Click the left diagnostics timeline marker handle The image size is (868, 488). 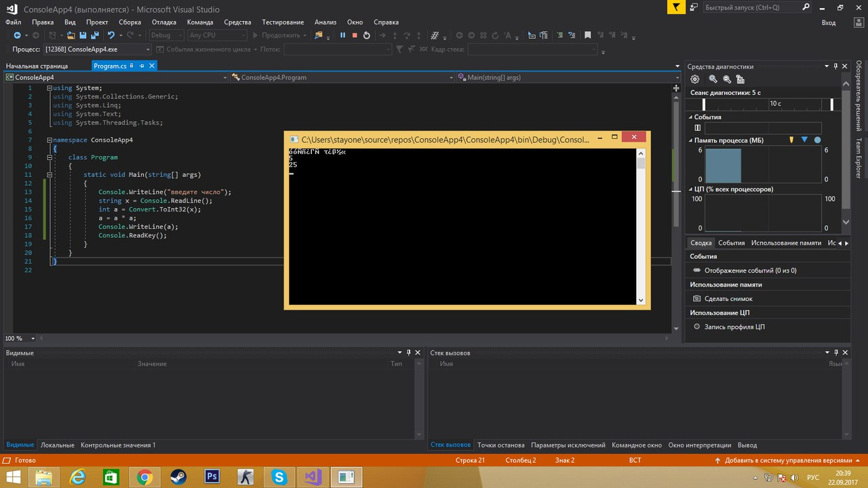[704, 104]
